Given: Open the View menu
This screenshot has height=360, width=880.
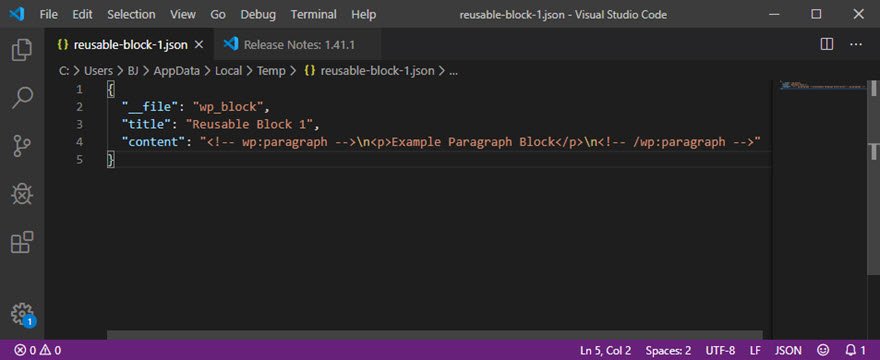Looking at the screenshot, I should 182,15.
